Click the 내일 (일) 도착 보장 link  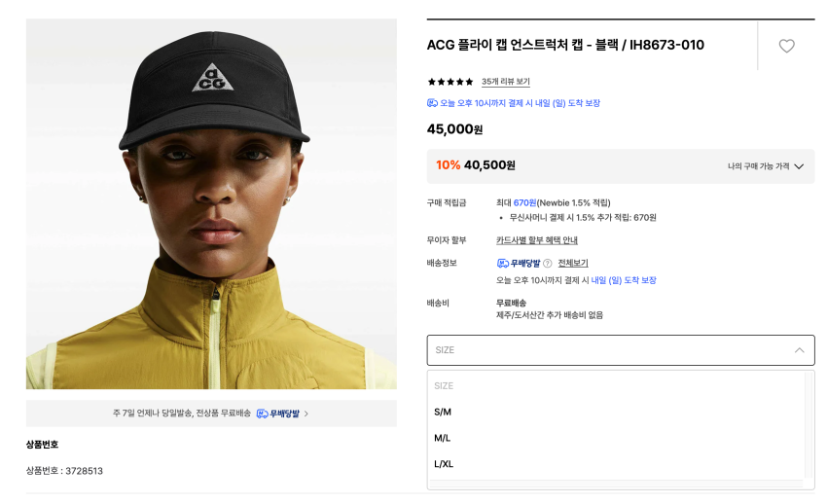(x=624, y=280)
